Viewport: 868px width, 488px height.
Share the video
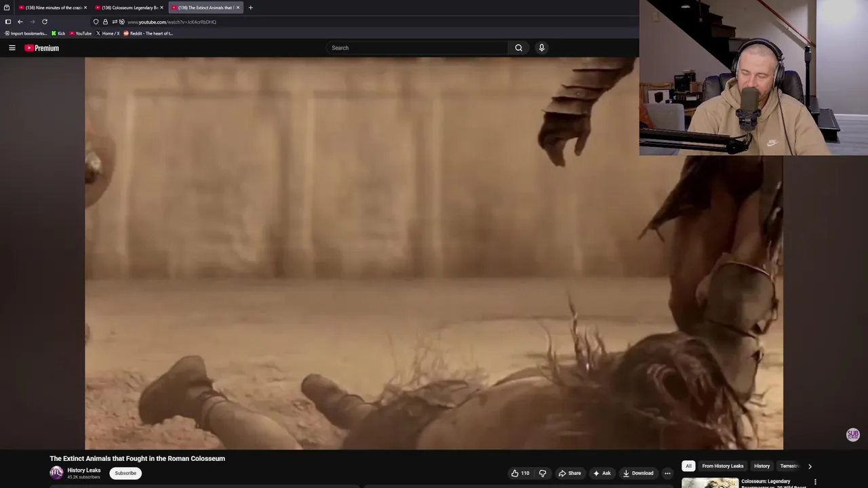pos(570,473)
